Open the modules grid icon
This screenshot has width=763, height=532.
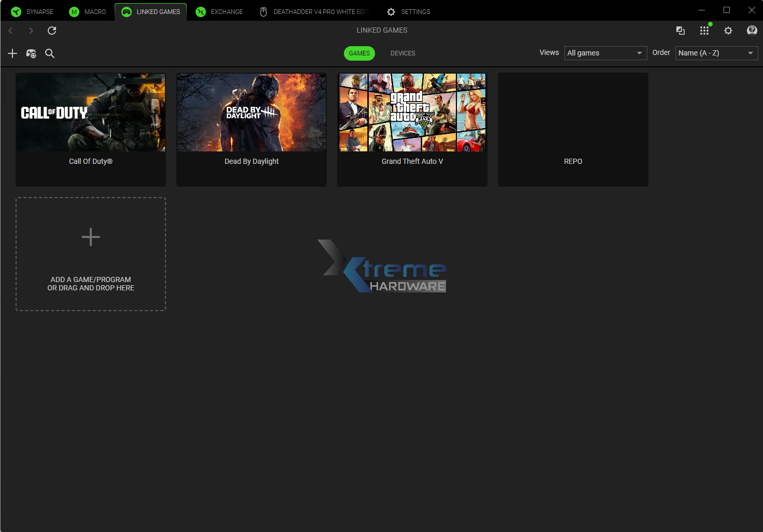(704, 31)
